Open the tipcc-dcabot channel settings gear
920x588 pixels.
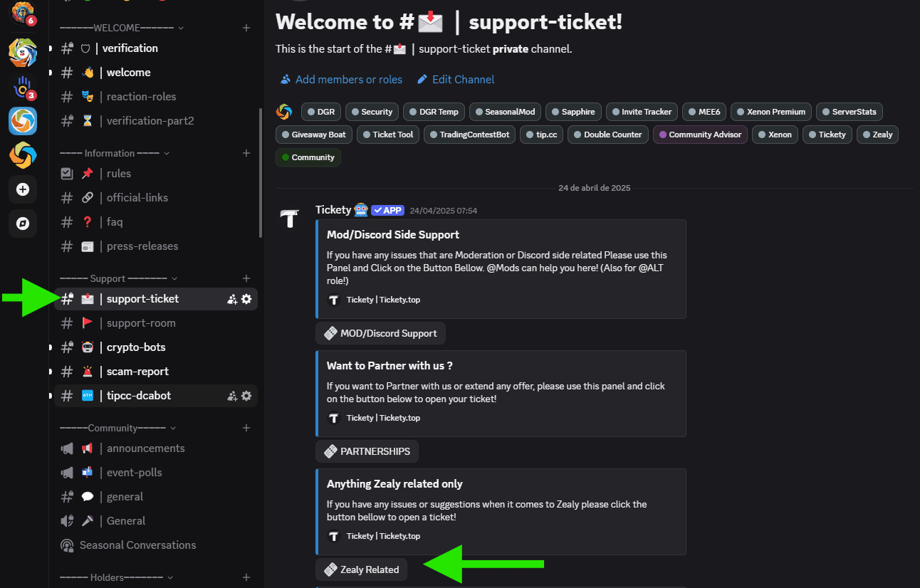[246, 396]
